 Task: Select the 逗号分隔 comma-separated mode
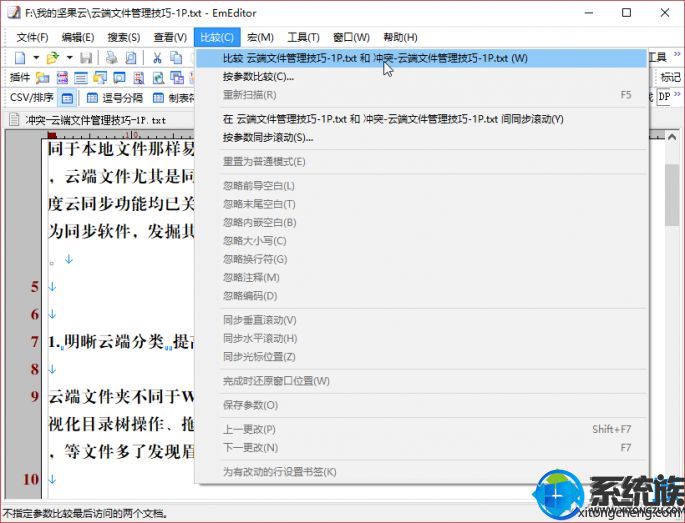[115, 98]
